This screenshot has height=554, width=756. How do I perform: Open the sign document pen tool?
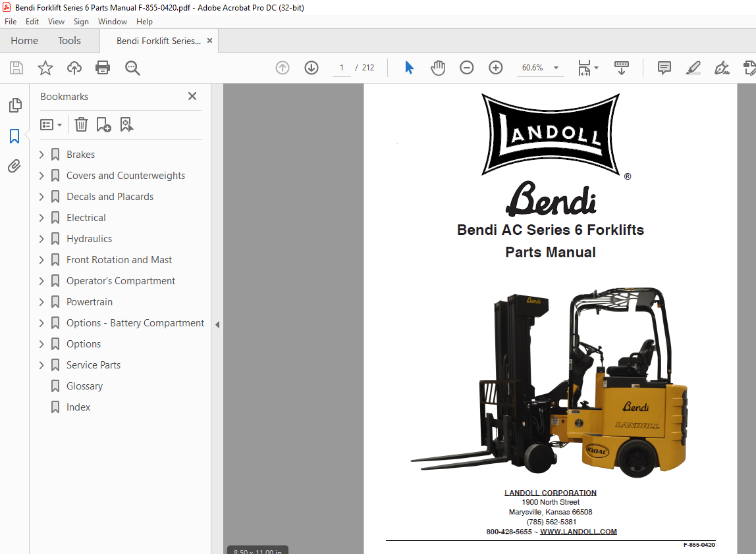coord(722,68)
